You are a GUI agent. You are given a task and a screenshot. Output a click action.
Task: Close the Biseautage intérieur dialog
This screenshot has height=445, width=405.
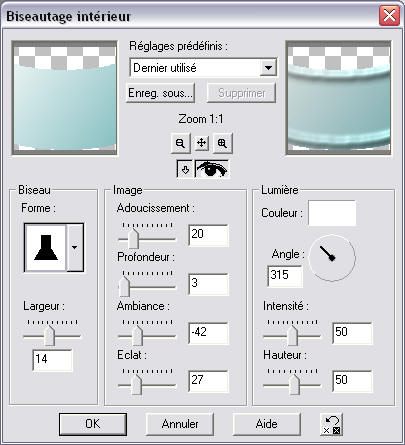(389, 15)
